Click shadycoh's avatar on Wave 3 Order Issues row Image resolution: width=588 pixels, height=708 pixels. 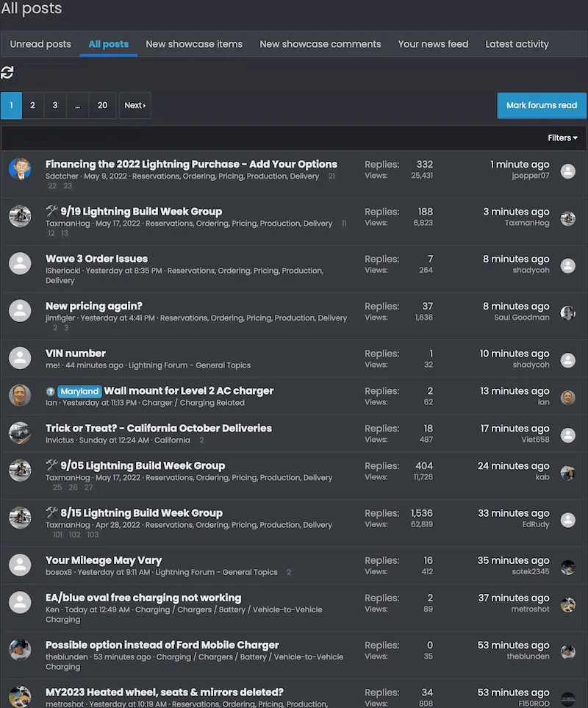pos(567,266)
